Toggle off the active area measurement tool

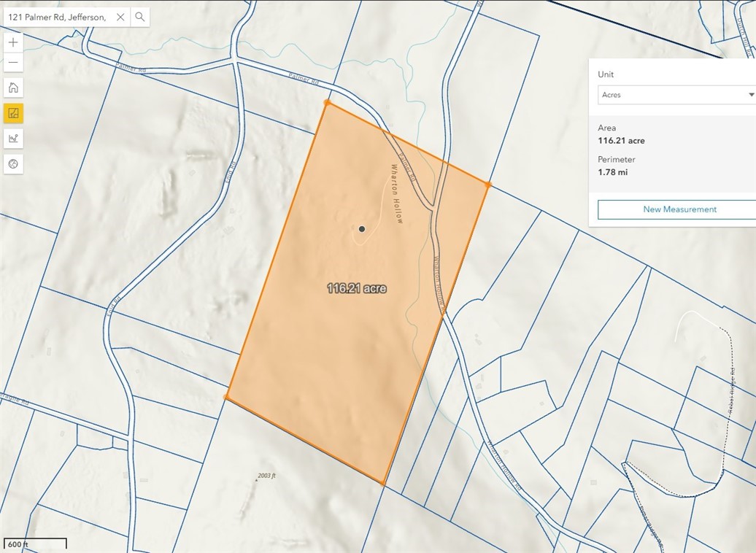tap(13, 113)
